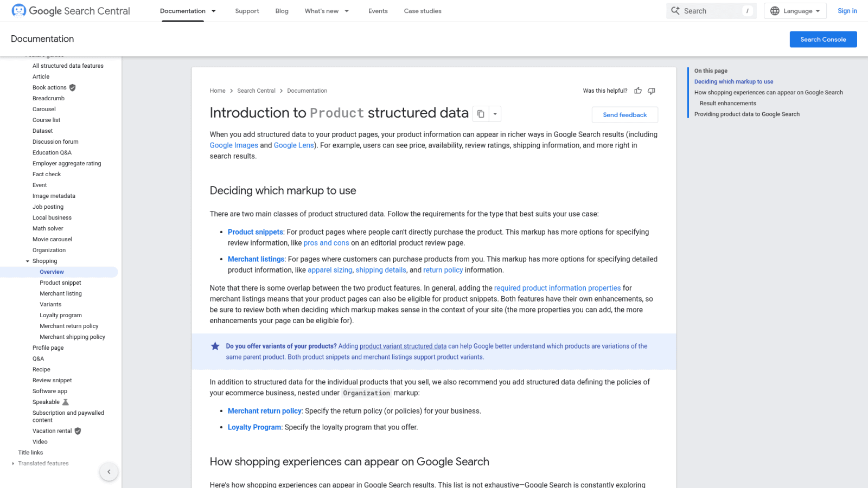Select Breadcrumb in the sidebar
This screenshot has width=868, height=488.
(x=48, y=98)
